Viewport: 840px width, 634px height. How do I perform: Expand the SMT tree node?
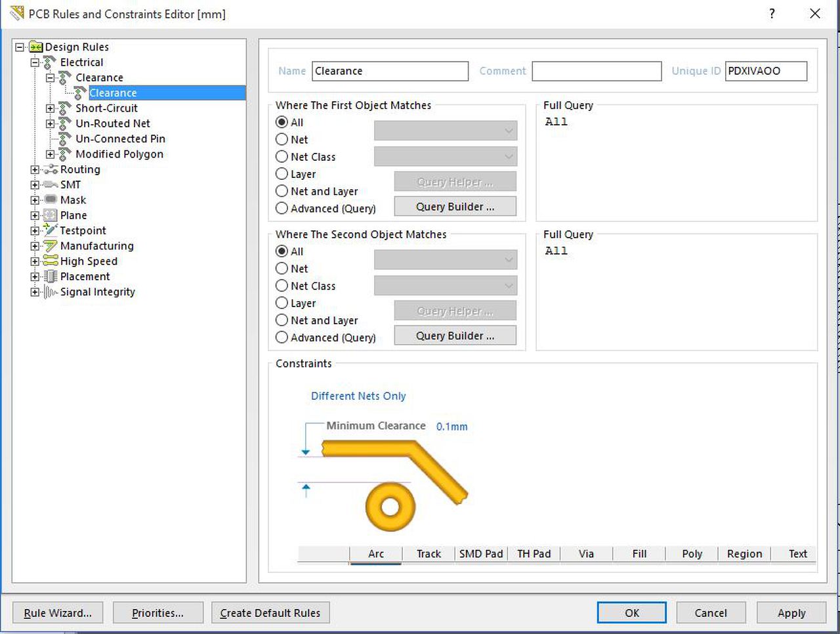click(35, 184)
